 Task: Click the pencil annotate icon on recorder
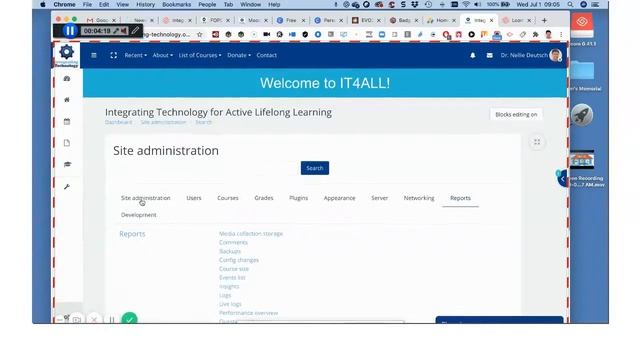(x=136, y=30)
